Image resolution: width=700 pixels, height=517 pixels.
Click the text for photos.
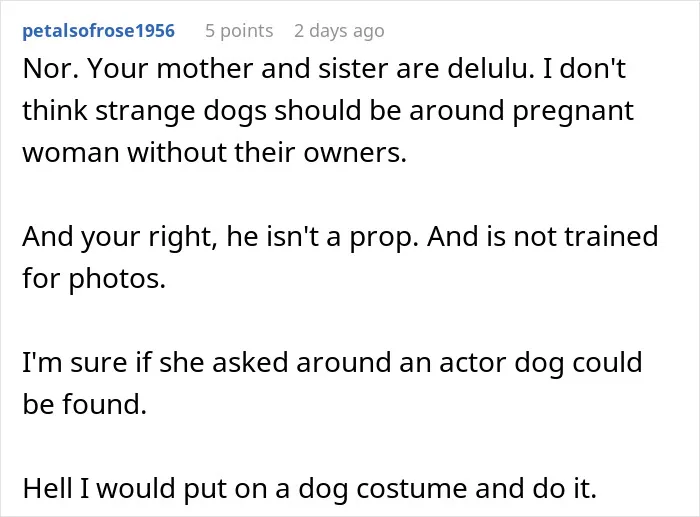(x=94, y=279)
